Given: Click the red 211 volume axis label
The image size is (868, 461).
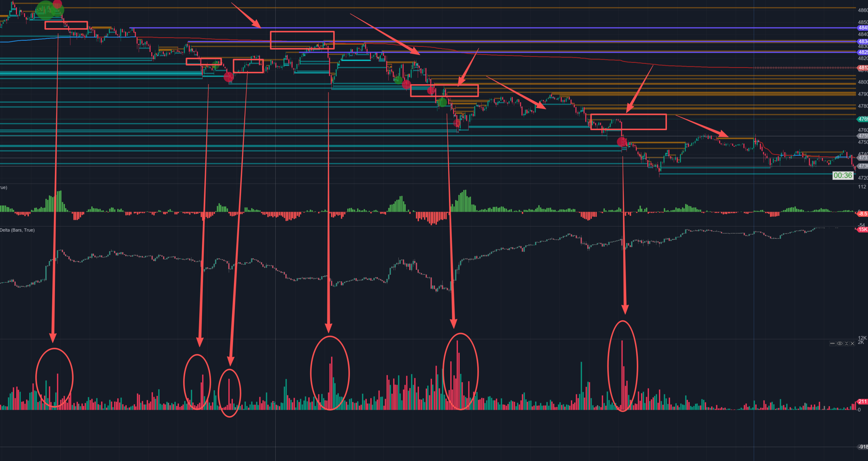Looking at the screenshot, I should [x=863, y=402].
